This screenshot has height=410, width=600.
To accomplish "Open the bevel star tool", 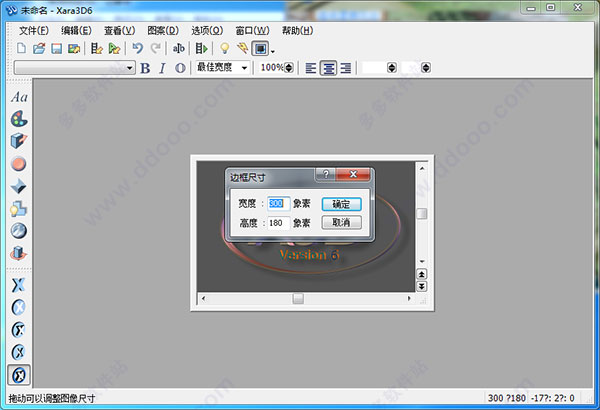I will pyautogui.click(x=19, y=186).
